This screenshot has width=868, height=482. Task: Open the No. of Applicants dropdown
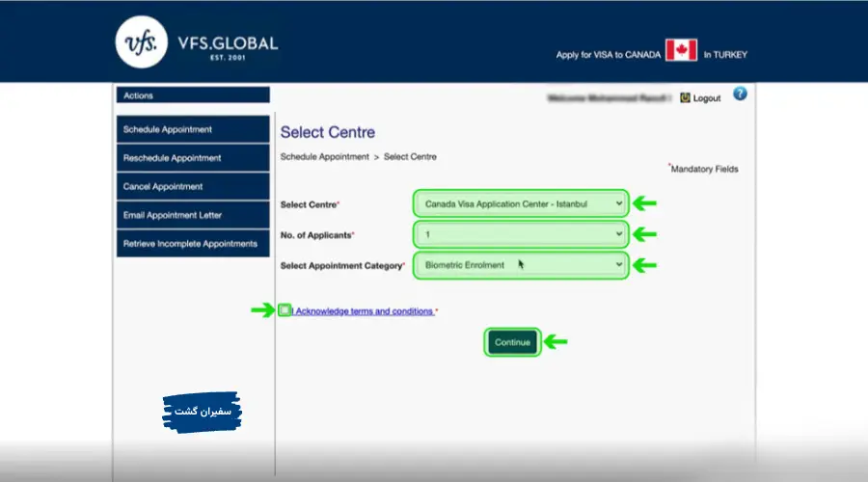pos(521,234)
